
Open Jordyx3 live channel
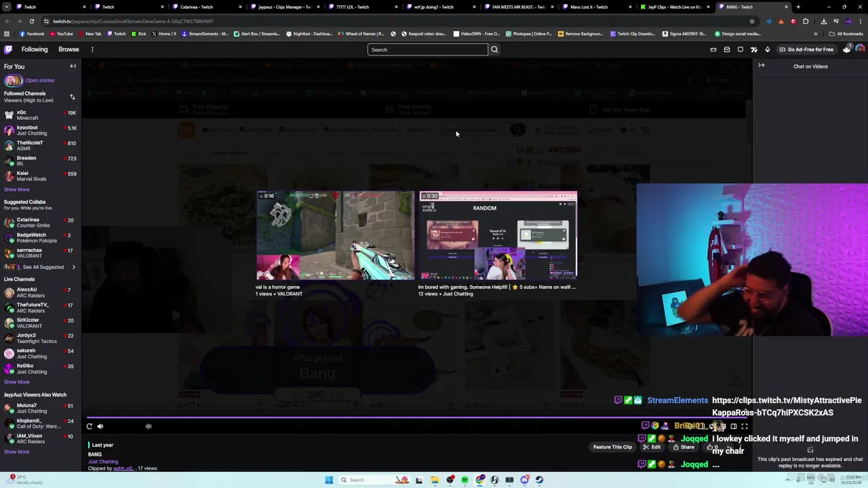point(40,338)
